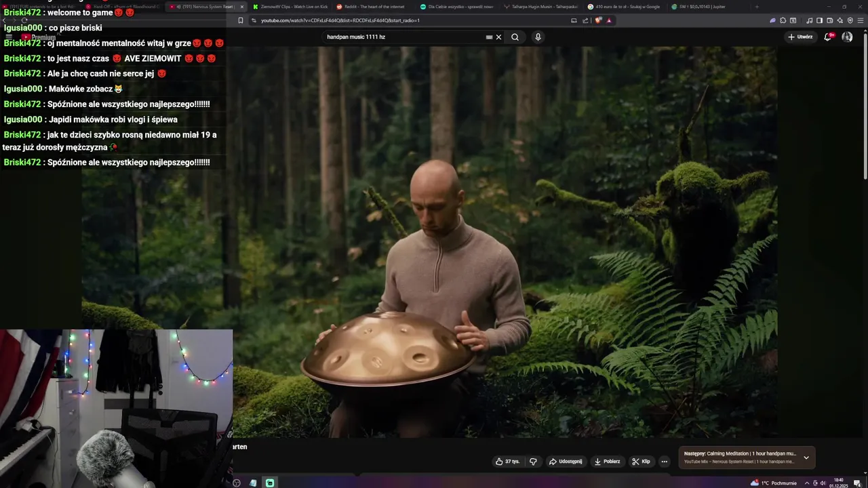868x488 pixels.
Task: Open the more actions three-dot menu
Action: 665,462
